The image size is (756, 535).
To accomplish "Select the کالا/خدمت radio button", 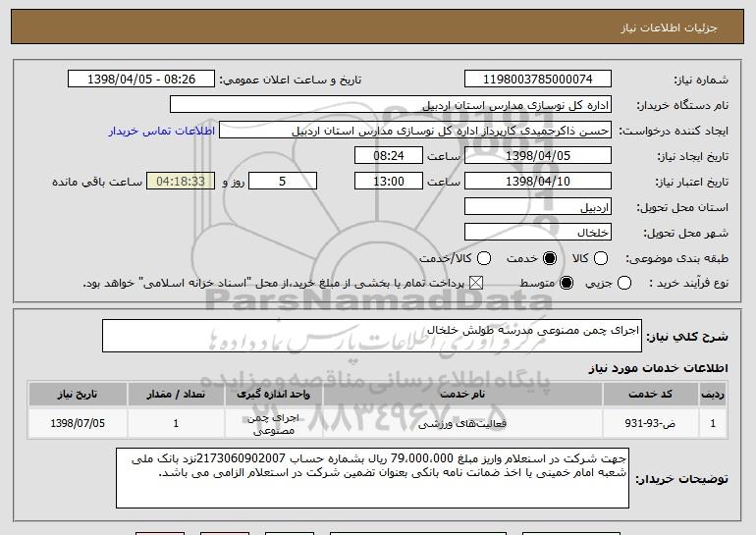I will (484, 258).
